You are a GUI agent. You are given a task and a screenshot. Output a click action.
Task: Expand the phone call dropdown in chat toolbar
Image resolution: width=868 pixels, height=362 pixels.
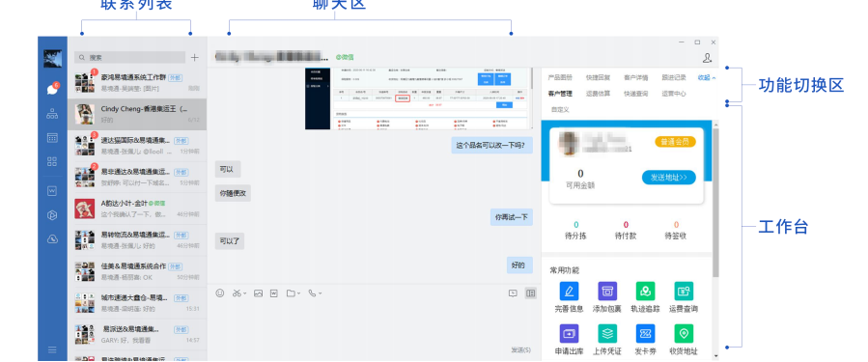[x=320, y=293]
